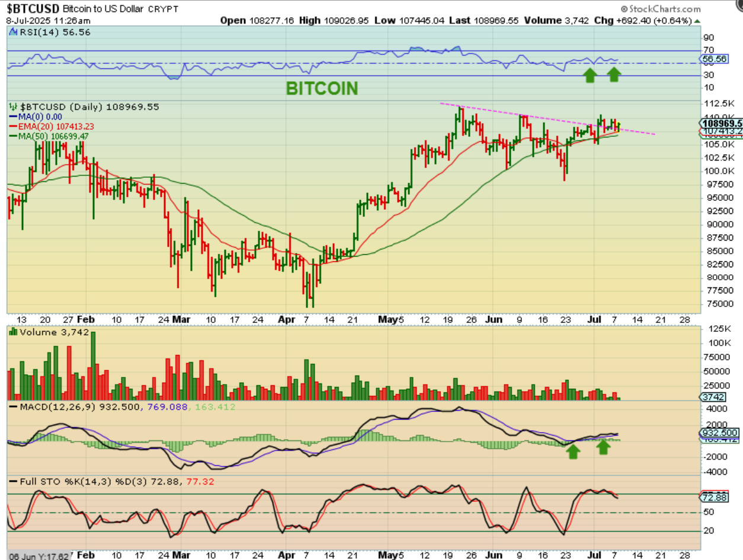Click the MACD(12,26,9) 932.500 legend label
This screenshot has height=560, width=743.
(x=80, y=407)
